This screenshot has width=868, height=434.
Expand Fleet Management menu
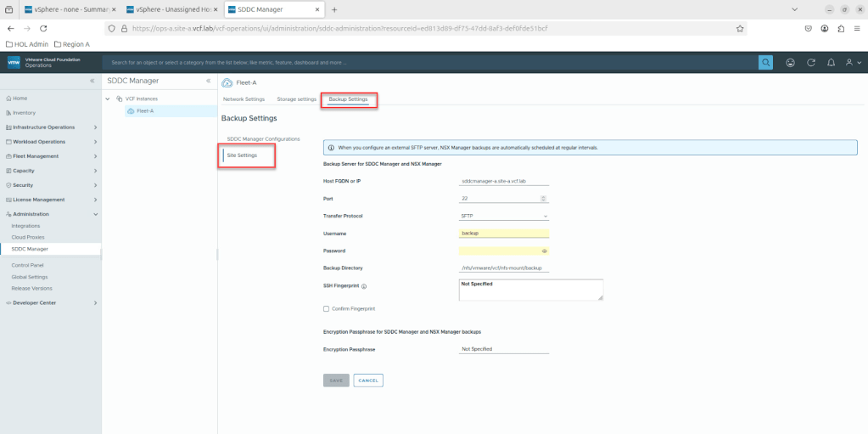click(95, 156)
